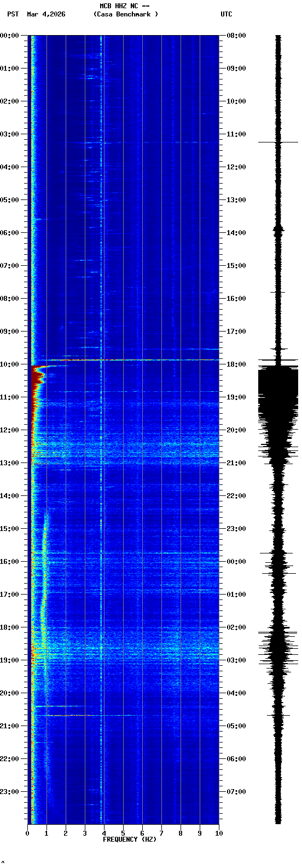
Task: Click the "(Casa Benchmark )" station name
Action: (125, 14)
